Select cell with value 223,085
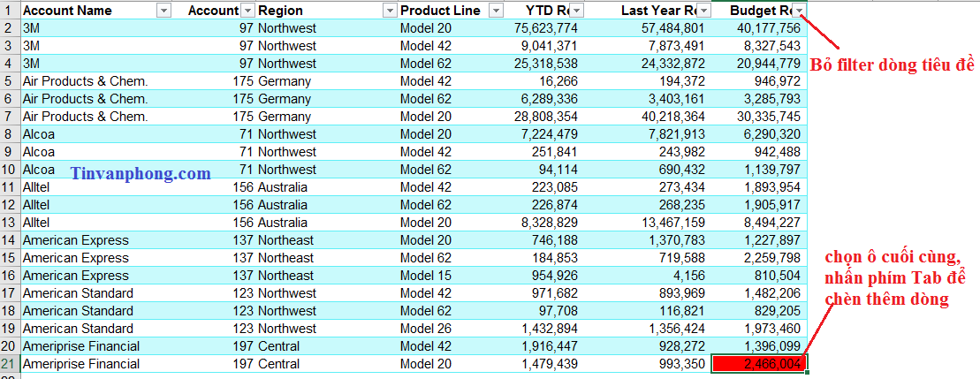Image resolution: width=980 pixels, height=379 pixels. (545, 187)
